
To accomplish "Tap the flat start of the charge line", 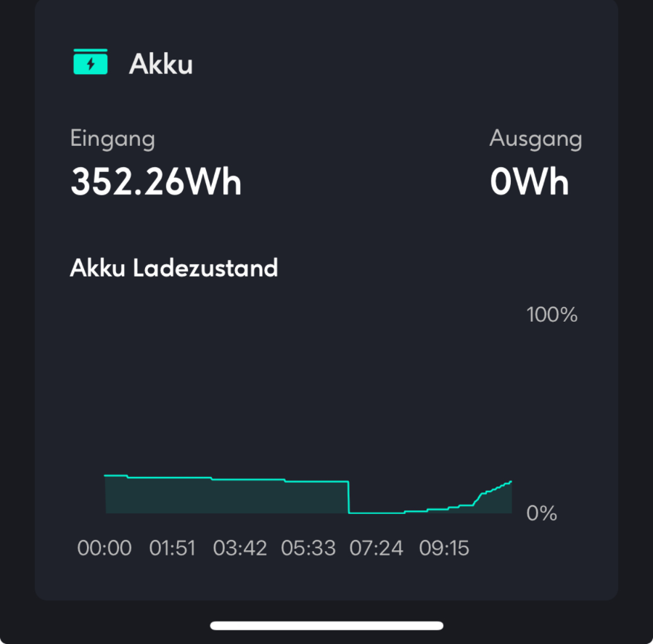I will point(116,476).
